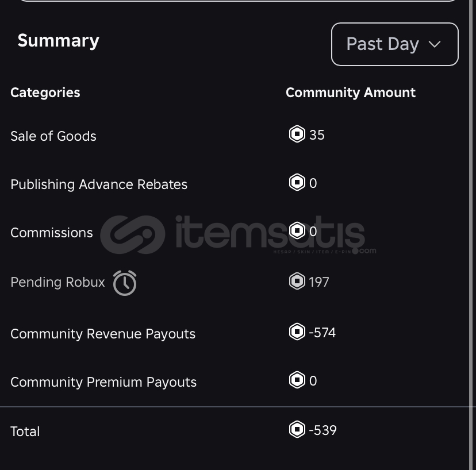Click Robux icon in Commissions row
Image resolution: width=476 pixels, height=470 pixels.
pos(297,230)
